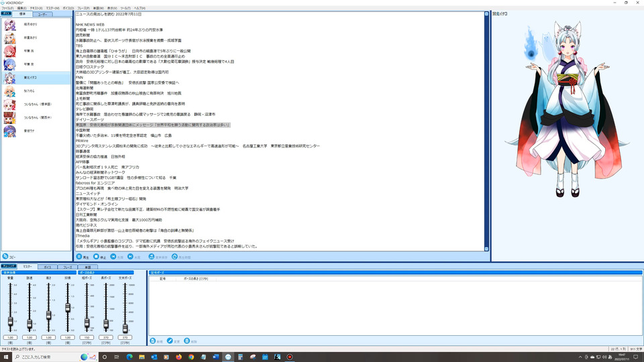
Task: Open the 編集 menu
Action: coord(21,8)
